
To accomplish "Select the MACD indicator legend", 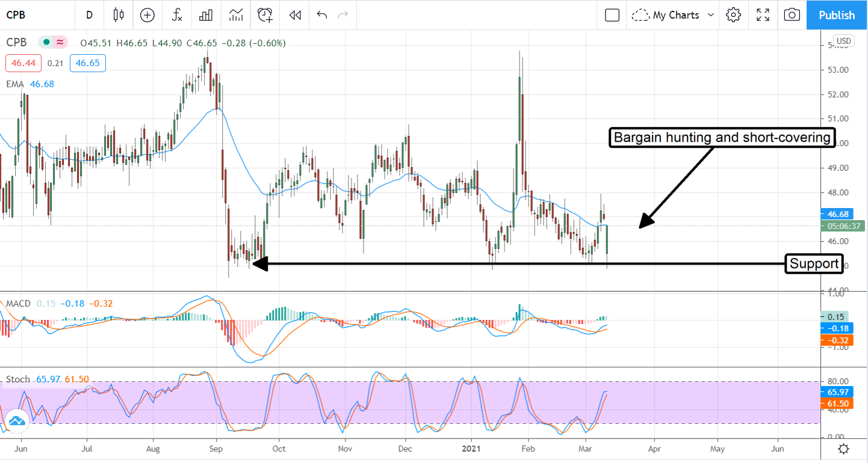I will (x=18, y=304).
